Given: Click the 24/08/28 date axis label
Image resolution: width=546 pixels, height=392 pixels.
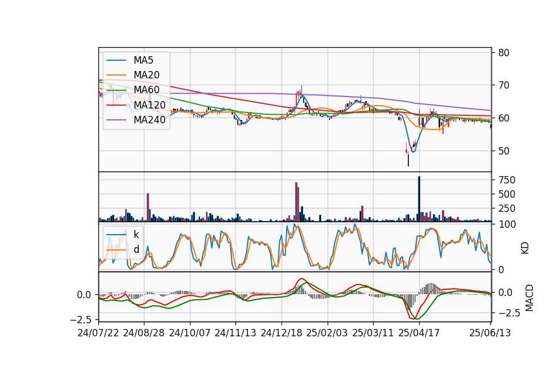Looking at the screenshot, I should [x=144, y=333].
